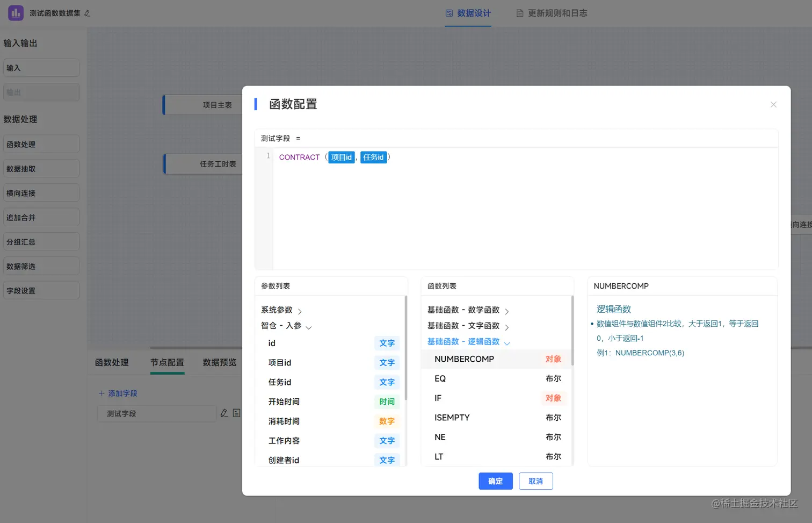Click the edit pencil icon beside 测试字段

tap(224, 413)
